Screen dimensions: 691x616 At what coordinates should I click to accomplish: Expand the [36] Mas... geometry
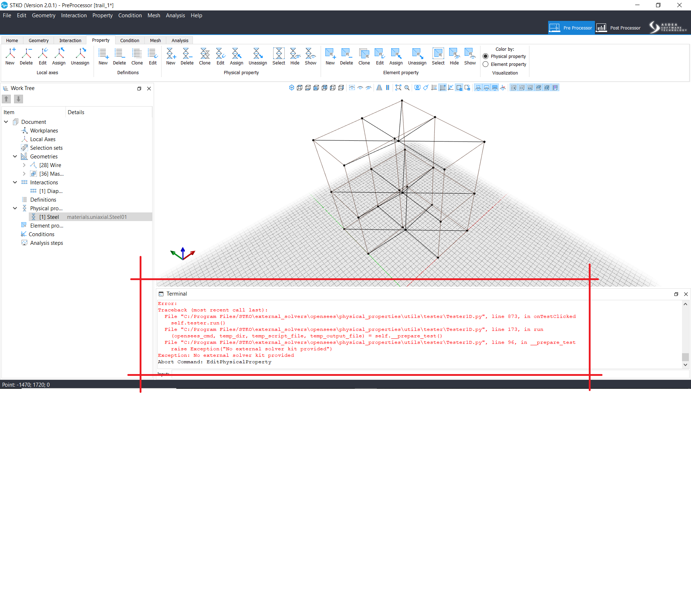click(x=24, y=174)
